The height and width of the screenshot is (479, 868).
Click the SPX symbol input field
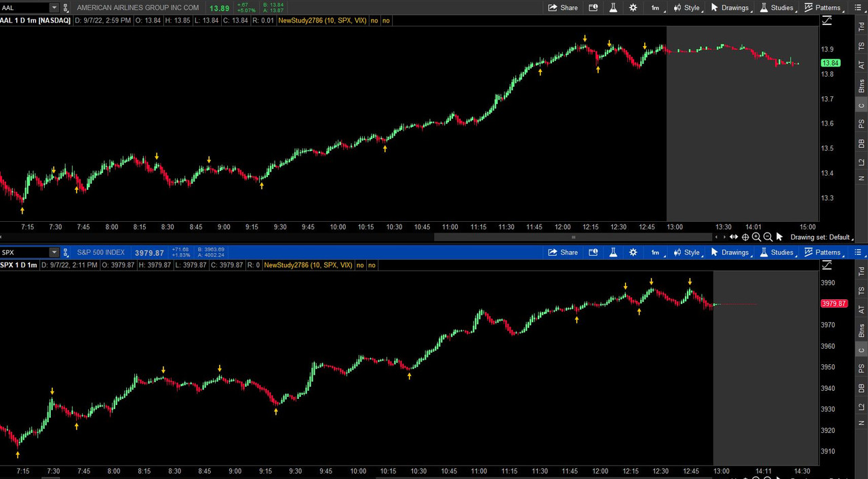click(25, 252)
